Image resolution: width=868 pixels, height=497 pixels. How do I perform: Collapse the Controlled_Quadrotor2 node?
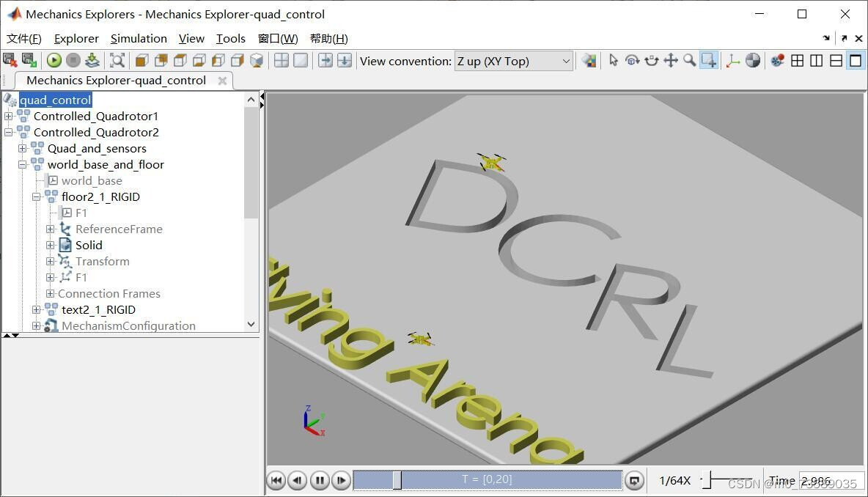8,132
